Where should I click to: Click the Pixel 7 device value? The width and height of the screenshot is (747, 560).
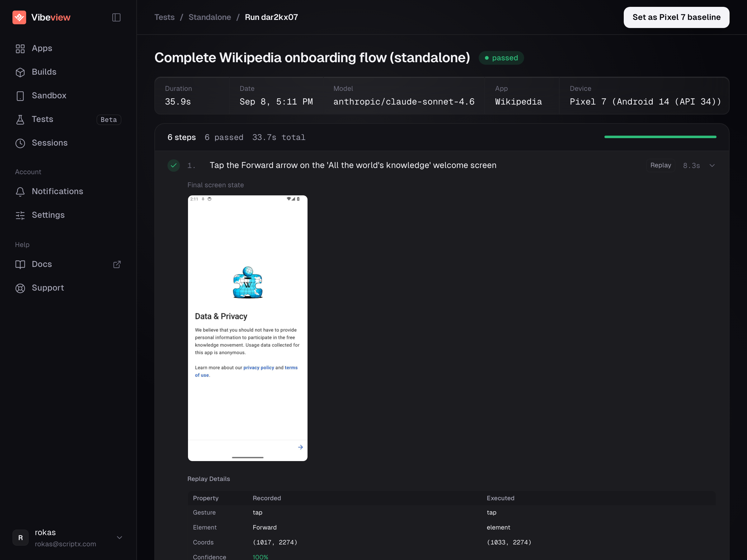click(645, 102)
